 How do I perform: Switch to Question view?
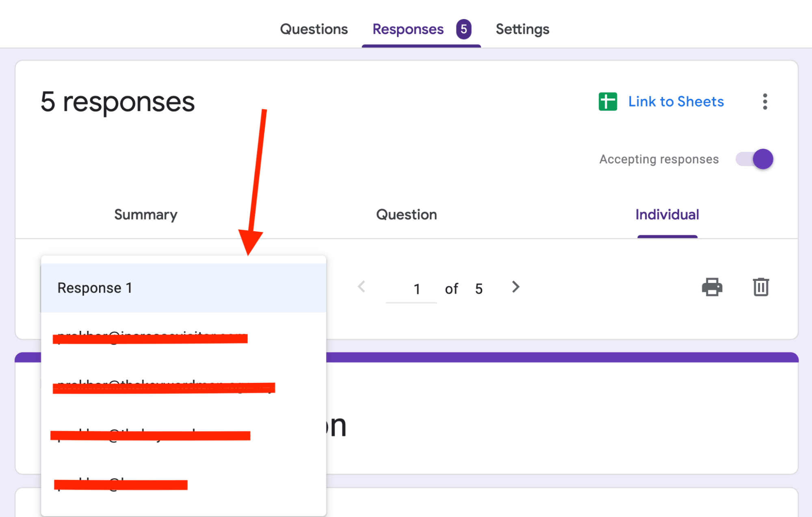pyautogui.click(x=406, y=215)
